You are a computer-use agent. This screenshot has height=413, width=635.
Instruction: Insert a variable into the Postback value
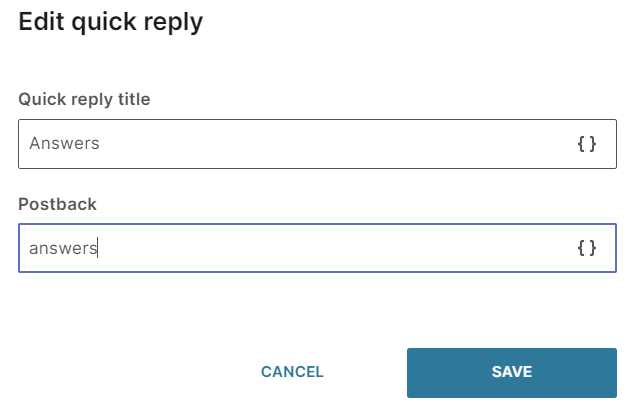[x=587, y=248]
